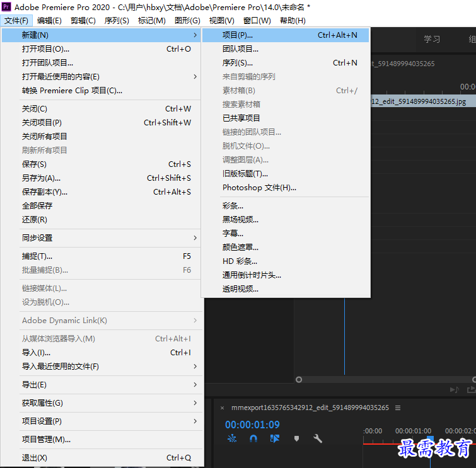Open the 剪辑(C) menu
Image resolution: width=476 pixels, height=468 pixels.
[83, 21]
